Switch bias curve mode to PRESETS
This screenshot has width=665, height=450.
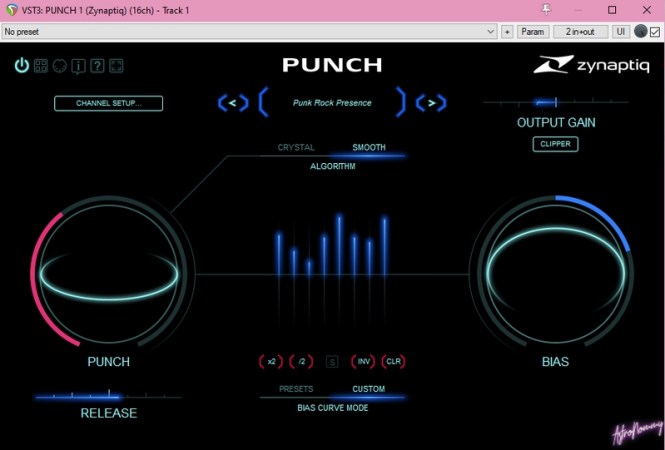pyautogui.click(x=296, y=389)
